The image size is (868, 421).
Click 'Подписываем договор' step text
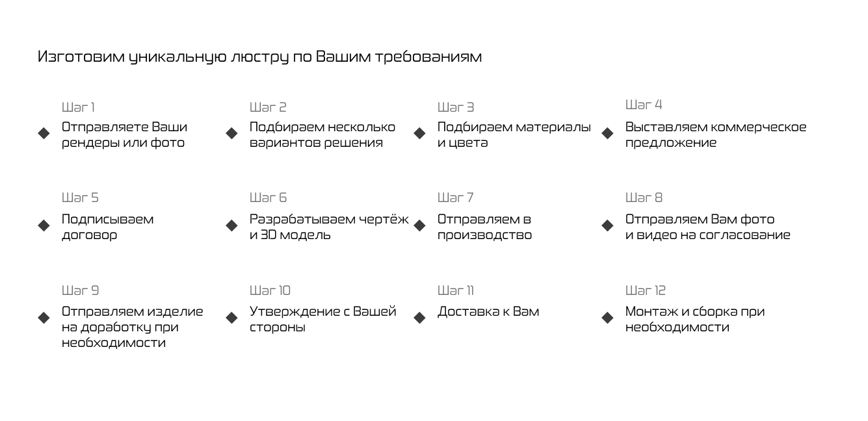pos(108,227)
